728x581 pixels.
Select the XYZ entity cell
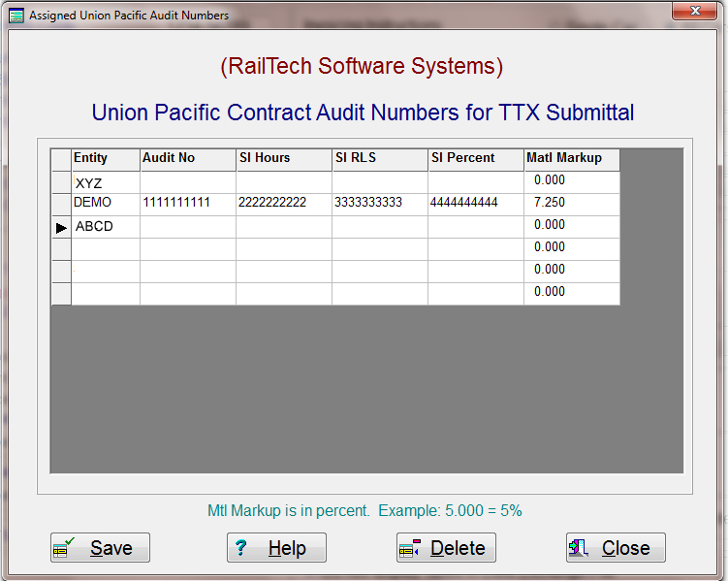click(106, 182)
